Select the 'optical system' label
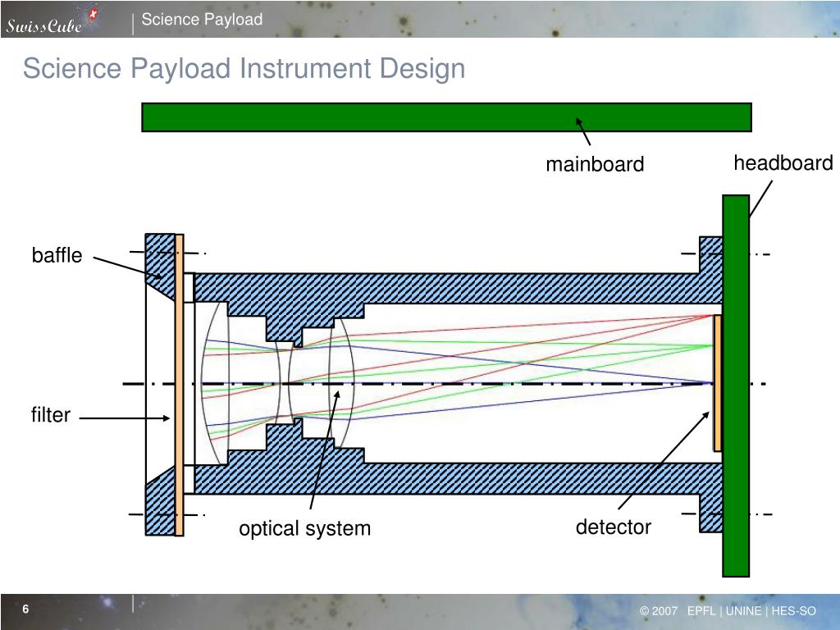 [305, 528]
